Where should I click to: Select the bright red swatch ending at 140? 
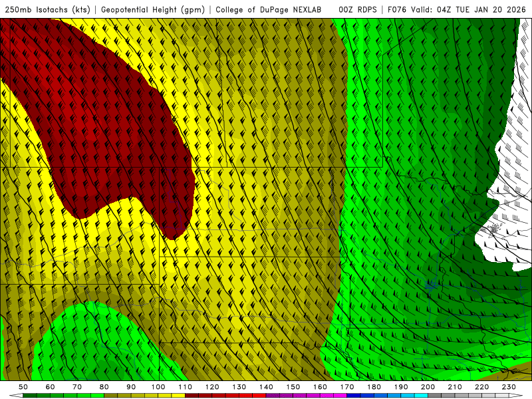pyautogui.click(x=259, y=396)
